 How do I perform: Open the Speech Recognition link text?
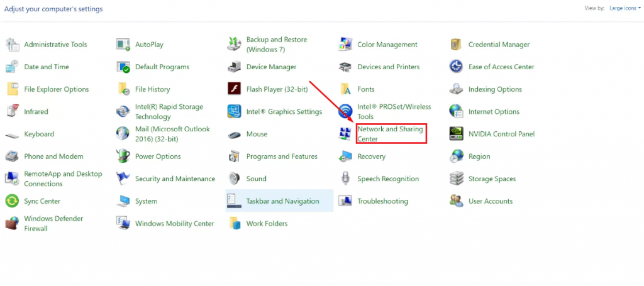(x=388, y=179)
